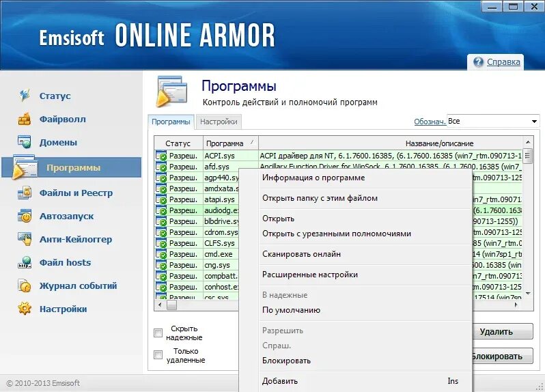Image resolution: width=545 pixels, height=392 pixels.
Task: Click the list scroll down arrow
Action: point(528,294)
